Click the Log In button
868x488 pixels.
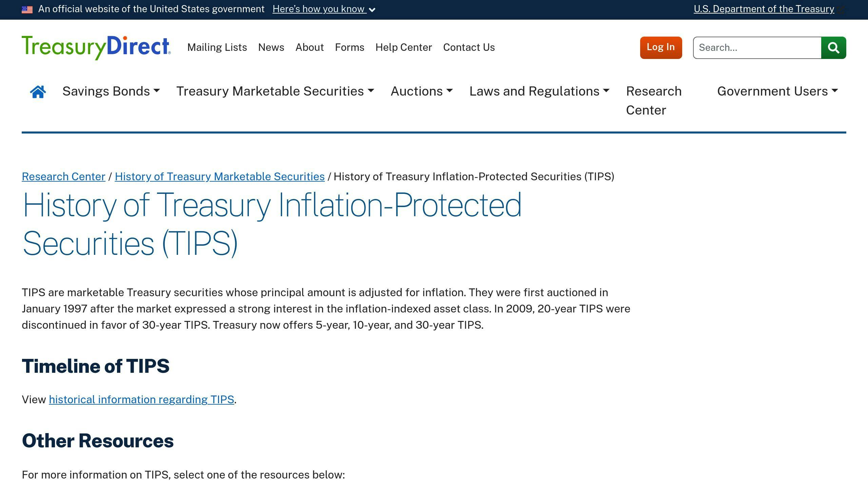click(660, 47)
